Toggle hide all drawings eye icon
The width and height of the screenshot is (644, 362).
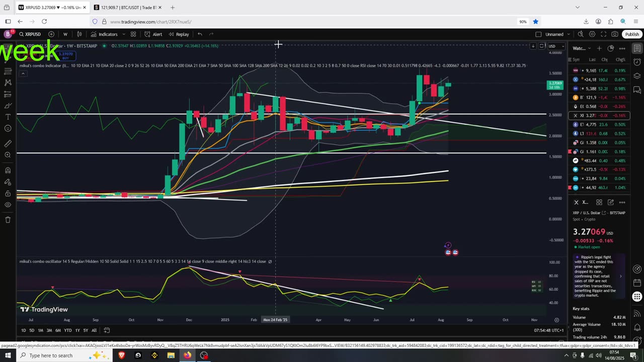[8, 205]
